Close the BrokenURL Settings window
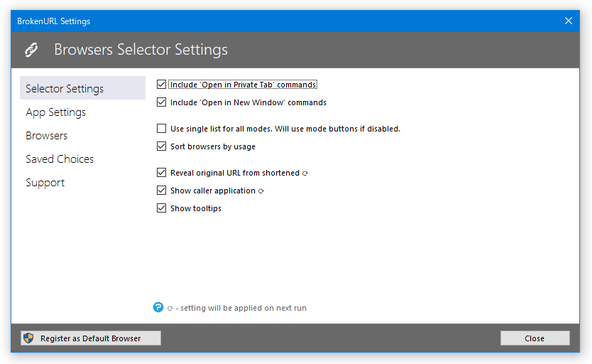The width and height of the screenshot is (592, 364). (568, 21)
